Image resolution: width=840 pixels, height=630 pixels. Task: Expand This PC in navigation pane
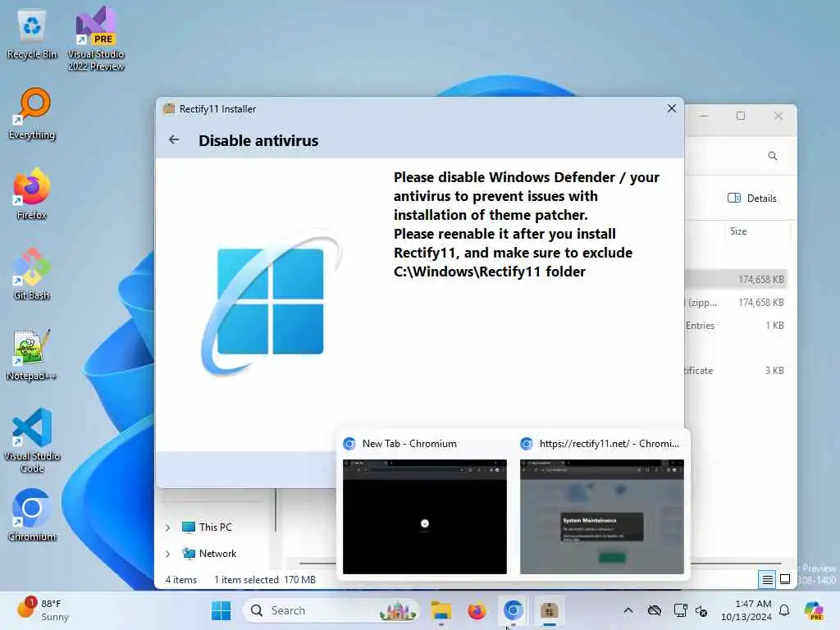[167, 527]
